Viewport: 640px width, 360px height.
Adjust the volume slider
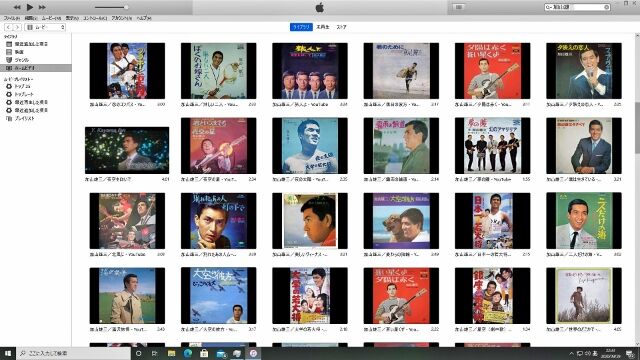tap(111, 7)
